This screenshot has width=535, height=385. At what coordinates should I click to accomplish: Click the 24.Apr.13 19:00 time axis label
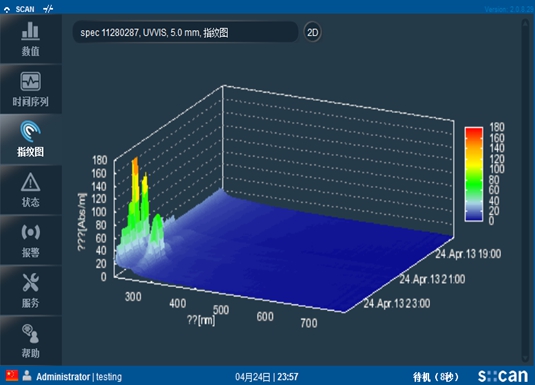point(468,254)
